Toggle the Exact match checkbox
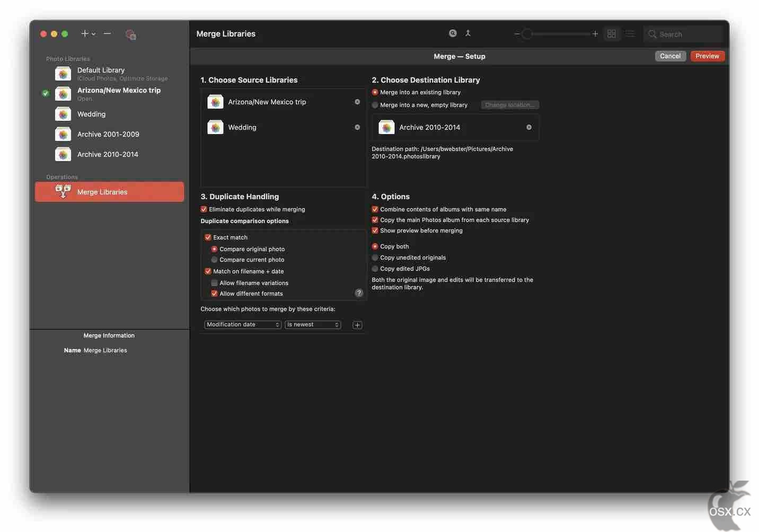The width and height of the screenshot is (759, 532). (x=208, y=237)
